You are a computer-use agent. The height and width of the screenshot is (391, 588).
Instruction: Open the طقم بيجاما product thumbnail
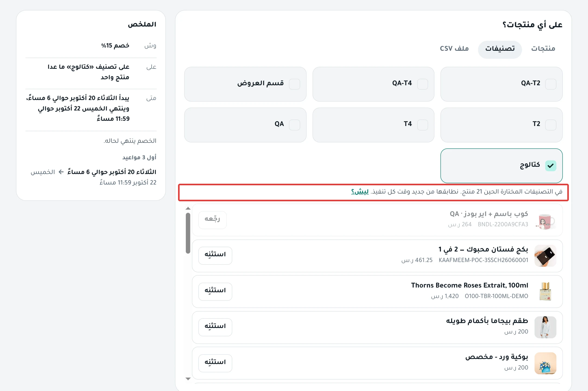(x=545, y=327)
